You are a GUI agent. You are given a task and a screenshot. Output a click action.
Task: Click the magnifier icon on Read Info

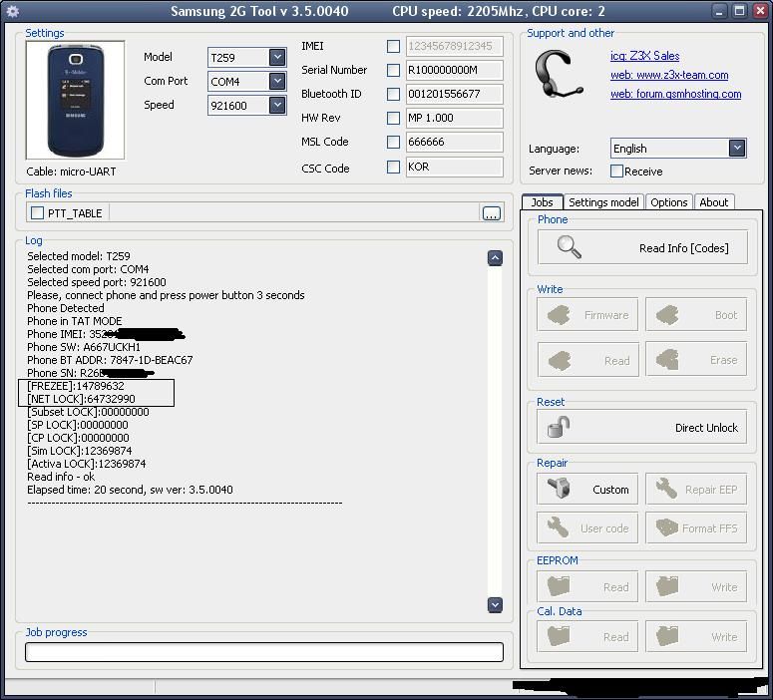click(570, 247)
